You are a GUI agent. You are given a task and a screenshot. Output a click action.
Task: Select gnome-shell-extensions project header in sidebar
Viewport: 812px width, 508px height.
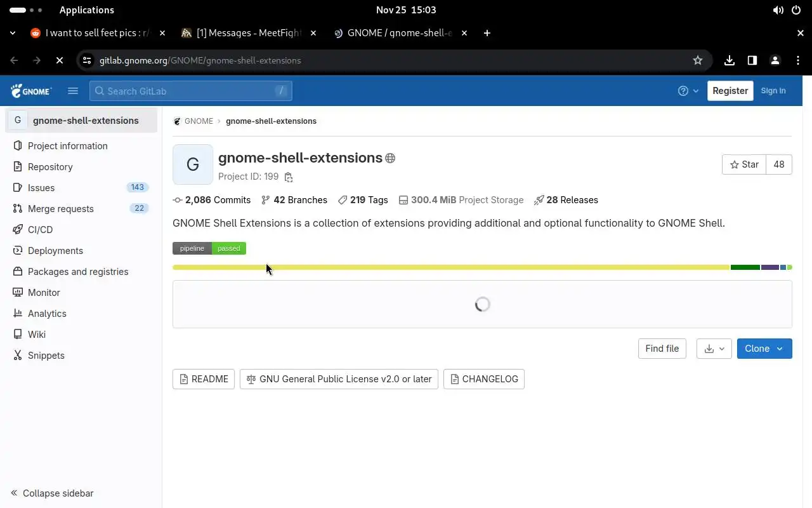pos(81,121)
